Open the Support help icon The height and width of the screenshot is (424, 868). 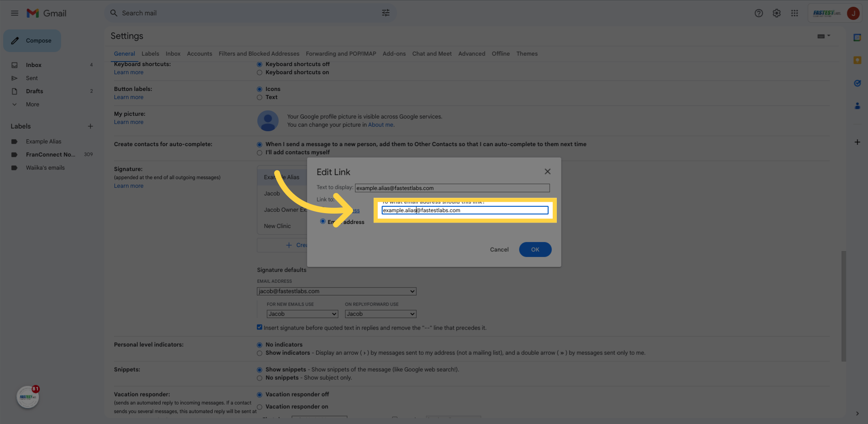coord(759,13)
